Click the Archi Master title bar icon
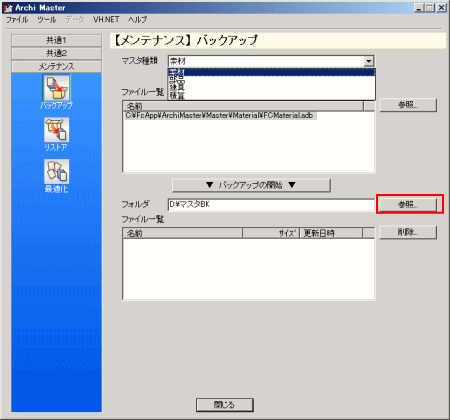Image resolution: width=450 pixels, height=420 pixels. point(8,8)
